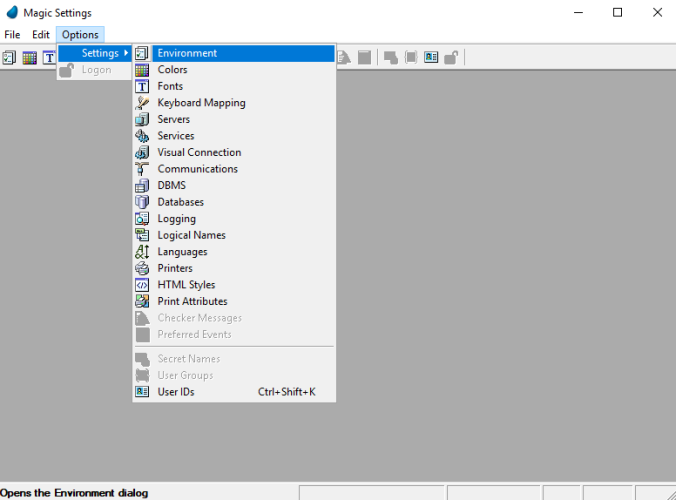
Task: Choose Fonts from the Settings submenu
Action: click(x=234, y=86)
